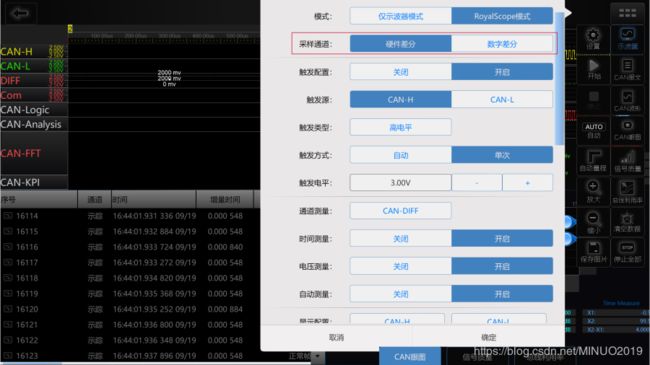Set 触发配置 to 关闭

400,72
